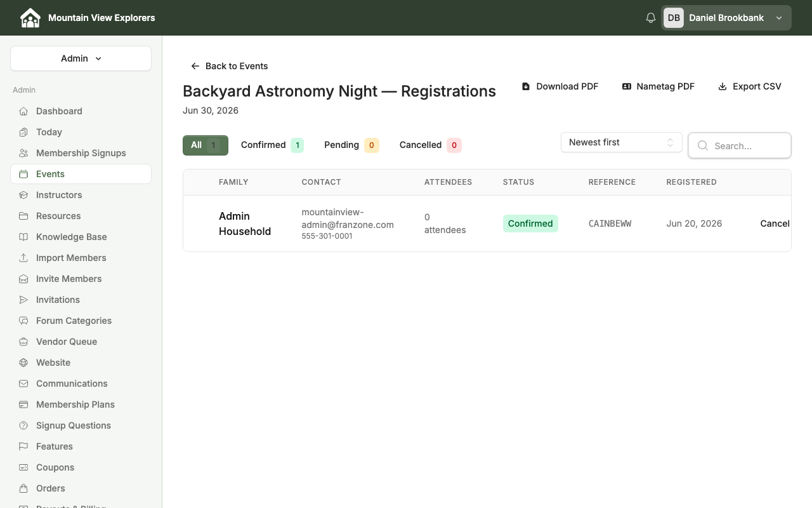Click the 555-301-0001 phone number
This screenshot has width=812, height=508.
[327, 236]
